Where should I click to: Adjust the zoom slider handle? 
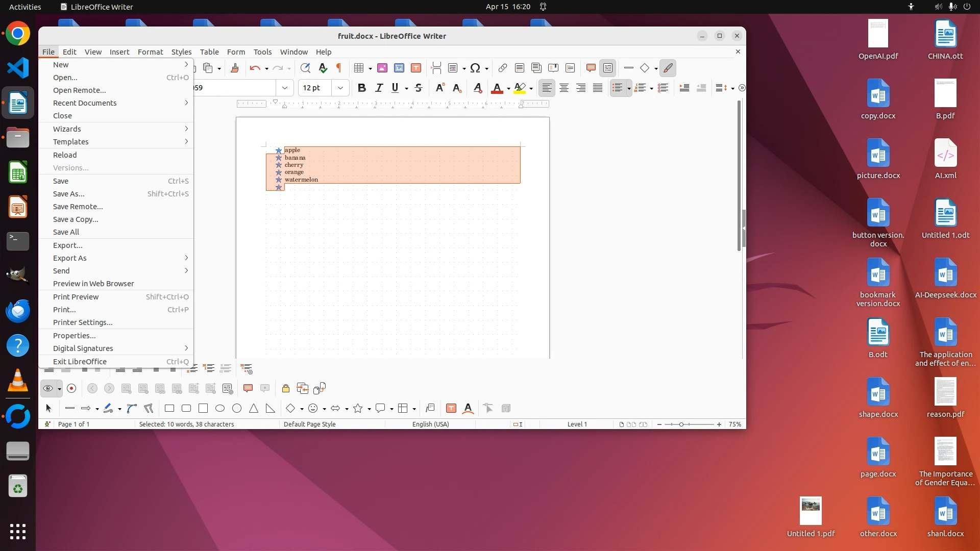tap(681, 424)
